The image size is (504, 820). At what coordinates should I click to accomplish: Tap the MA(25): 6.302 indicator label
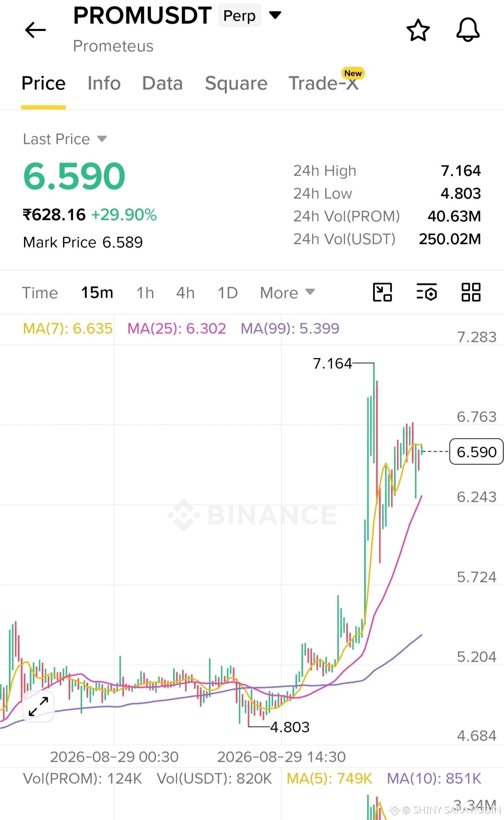click(176, 328)
